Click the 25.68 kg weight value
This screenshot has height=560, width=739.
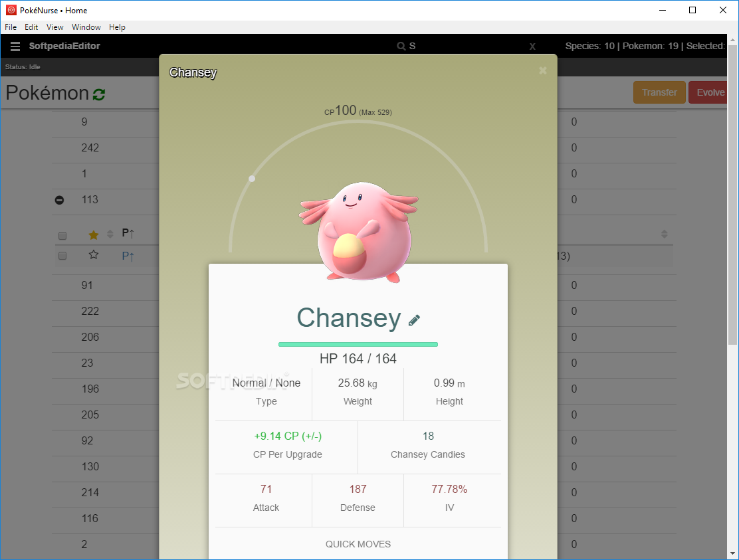point(358,383)
